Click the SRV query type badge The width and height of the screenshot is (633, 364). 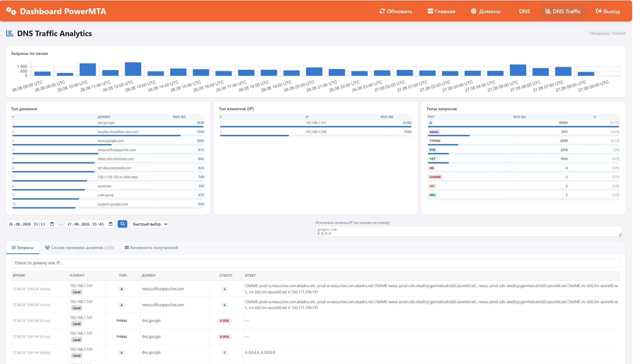(x=432, y=195)
